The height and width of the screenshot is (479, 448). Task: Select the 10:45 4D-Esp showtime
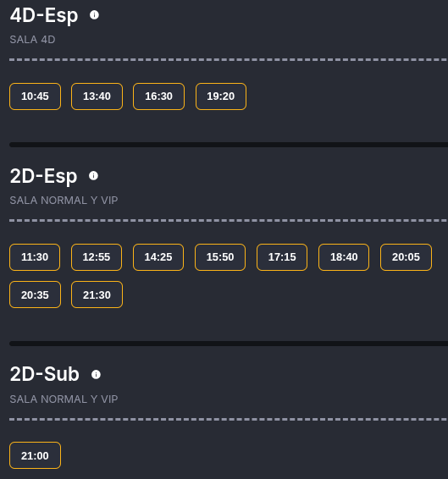coord(36,96)
